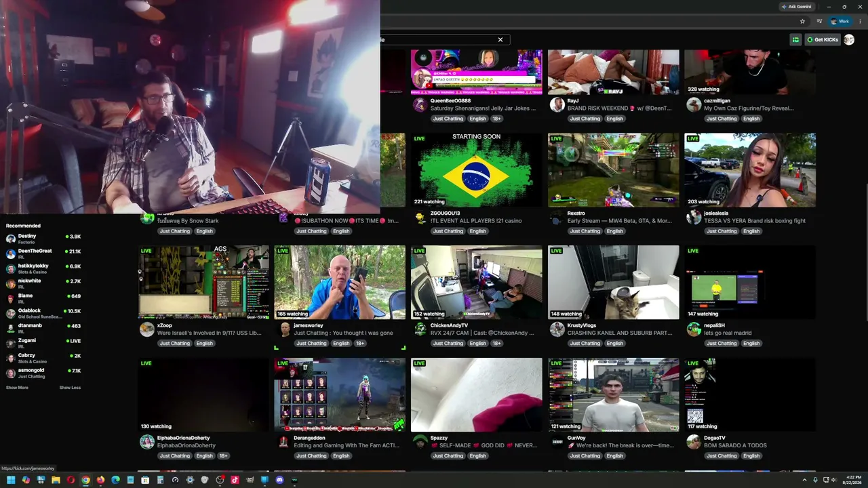
Task: Click the 18+ tag under ChickenAndyTV
Action: tap(496, 344)
